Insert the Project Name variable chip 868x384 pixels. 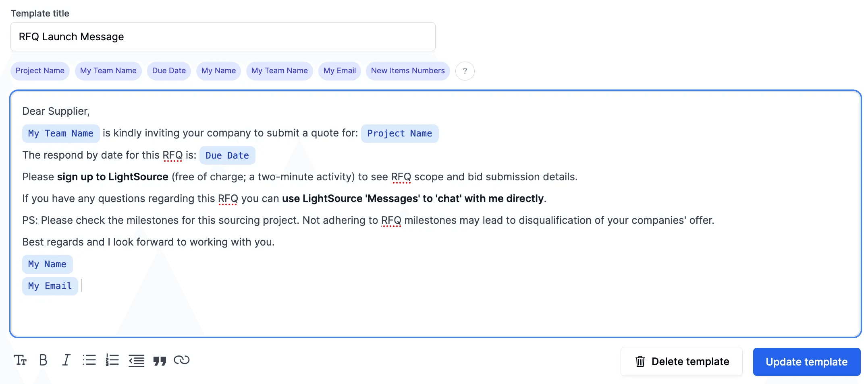pos(40,71)
